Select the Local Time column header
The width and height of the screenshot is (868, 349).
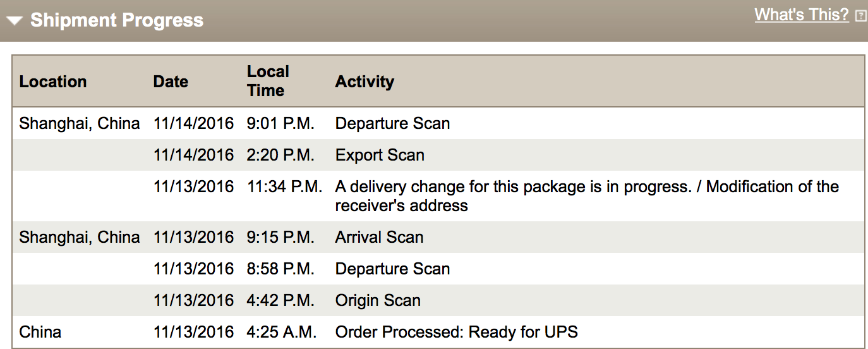pyautogui.click(x=268, y=81)
